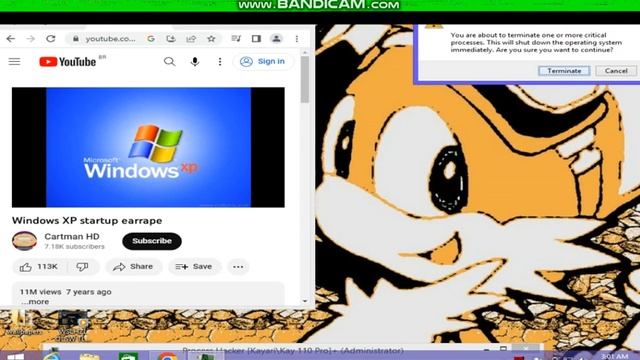Viewport: 640px width, 360px height.
Task: Open the Chrome profile avatar
Action: (x=276, y=39)
